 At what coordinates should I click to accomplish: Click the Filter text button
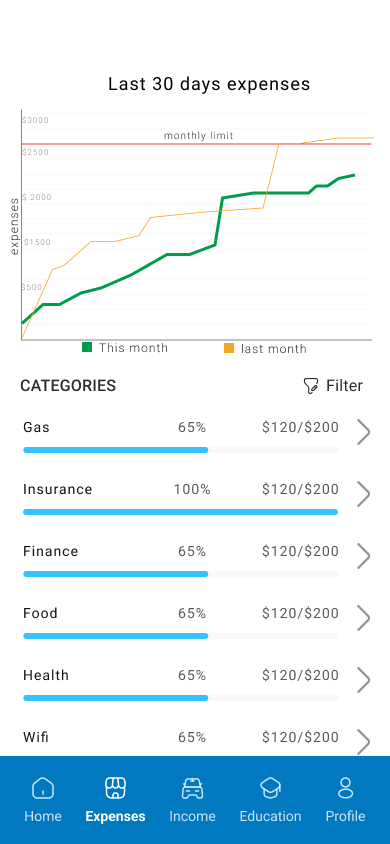[x=344, y=385]
